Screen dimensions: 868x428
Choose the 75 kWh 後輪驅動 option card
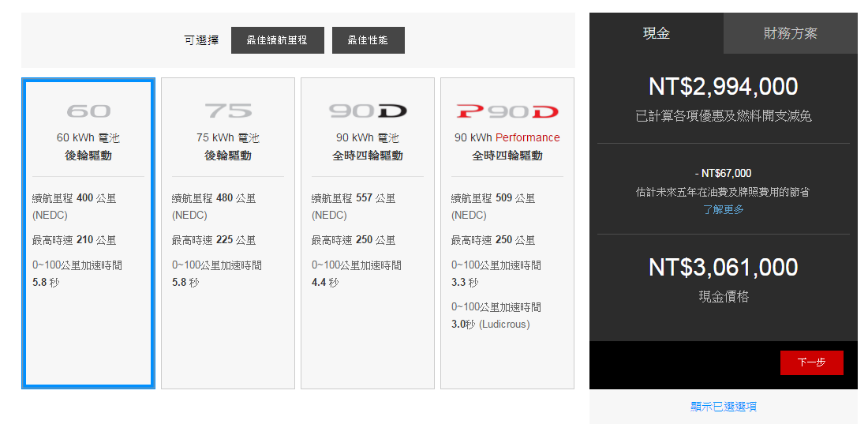click(228, 233)
